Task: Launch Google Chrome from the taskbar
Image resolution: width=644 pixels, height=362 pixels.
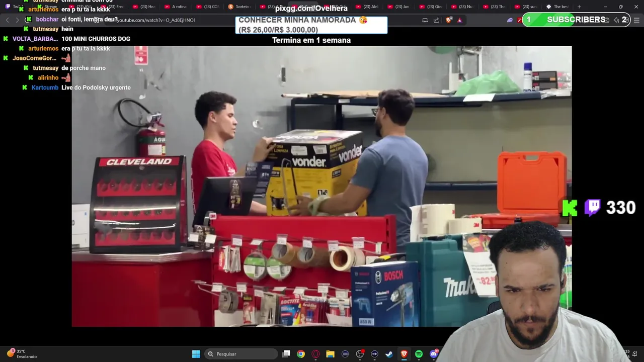Action: point(301,354)
